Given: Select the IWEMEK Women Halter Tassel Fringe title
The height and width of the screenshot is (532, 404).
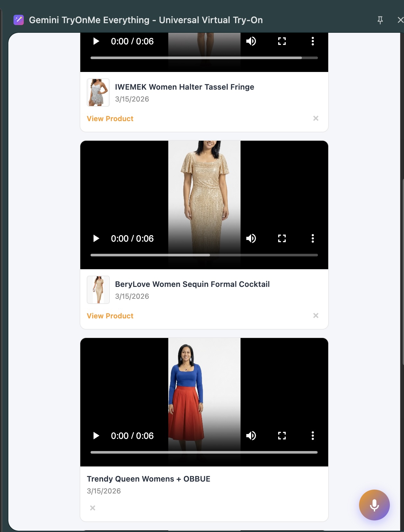Looking at the screenshot, I should [185, 87].
